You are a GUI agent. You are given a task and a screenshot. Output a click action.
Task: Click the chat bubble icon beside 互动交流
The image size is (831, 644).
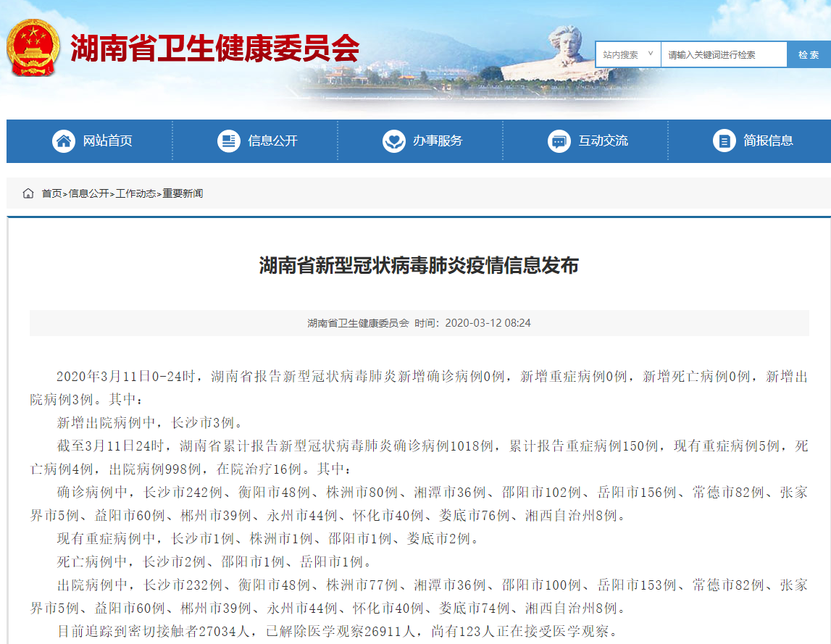click(x=559, y=141)
